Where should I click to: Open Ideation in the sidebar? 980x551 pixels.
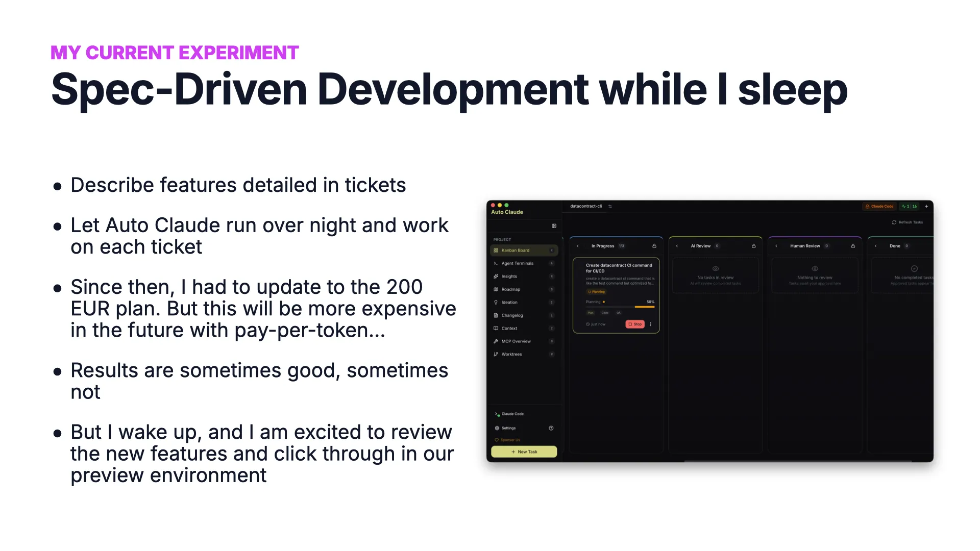[509, 302]
